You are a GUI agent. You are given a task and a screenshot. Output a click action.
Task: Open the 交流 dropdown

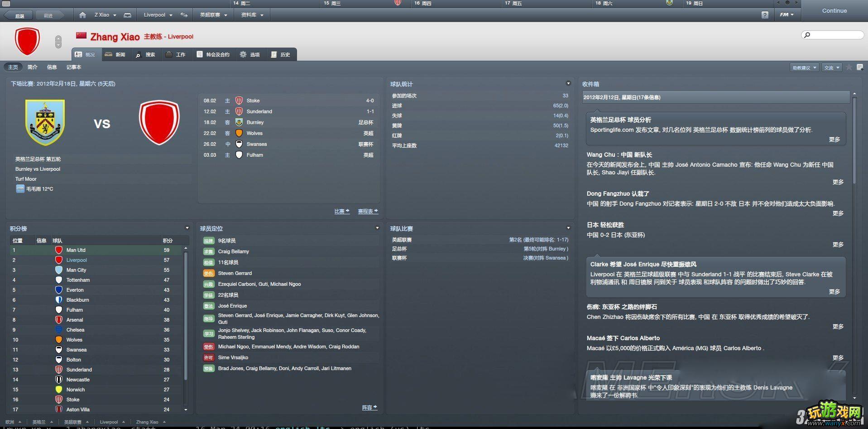pos(832,67)
